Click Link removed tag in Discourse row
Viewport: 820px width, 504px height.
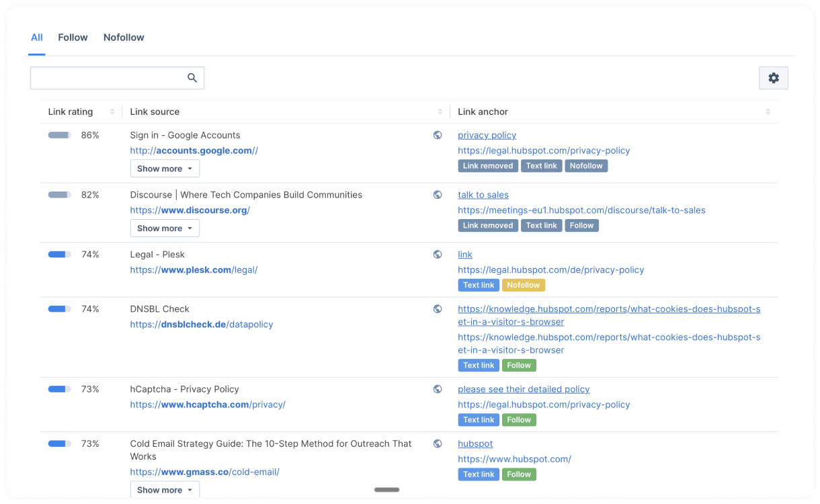pyautogui.click(x=488, y=226)
